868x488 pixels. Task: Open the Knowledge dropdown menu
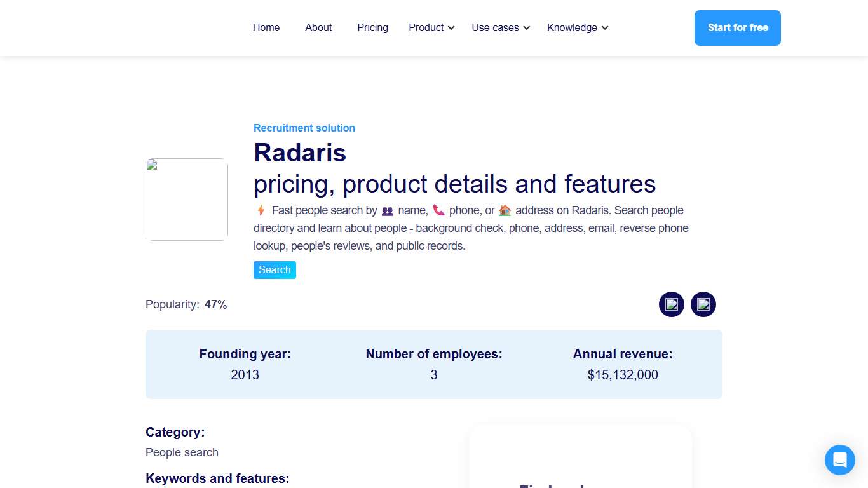point(577,28)
